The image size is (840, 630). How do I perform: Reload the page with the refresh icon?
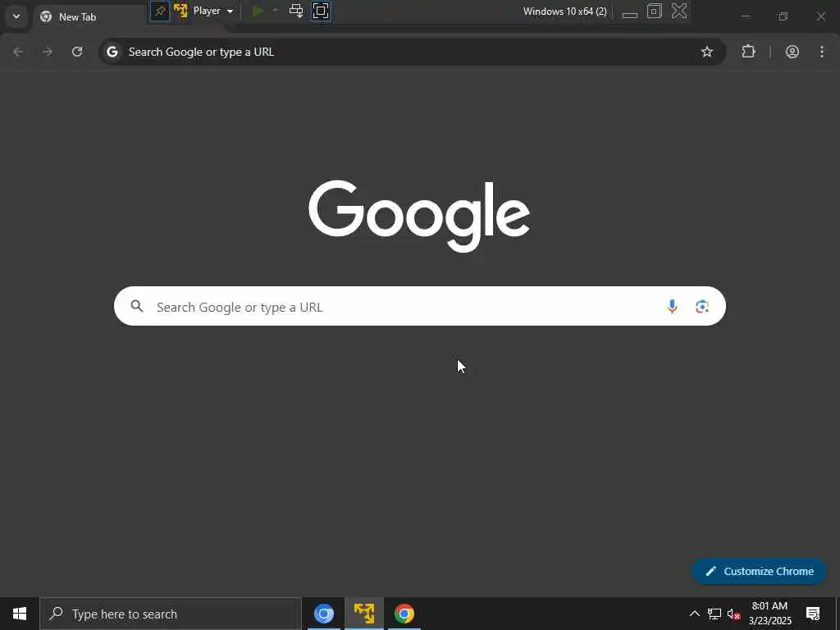[x=77, y=52]
